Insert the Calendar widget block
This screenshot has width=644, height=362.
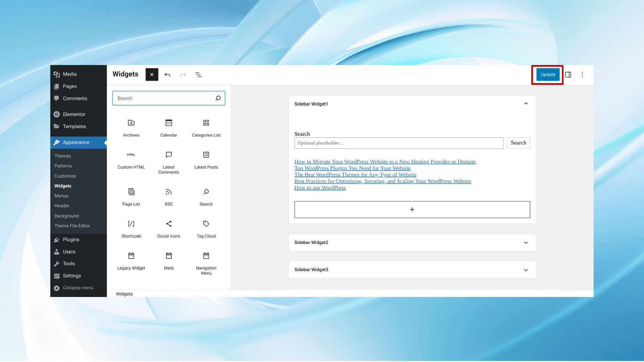(169, 128)
